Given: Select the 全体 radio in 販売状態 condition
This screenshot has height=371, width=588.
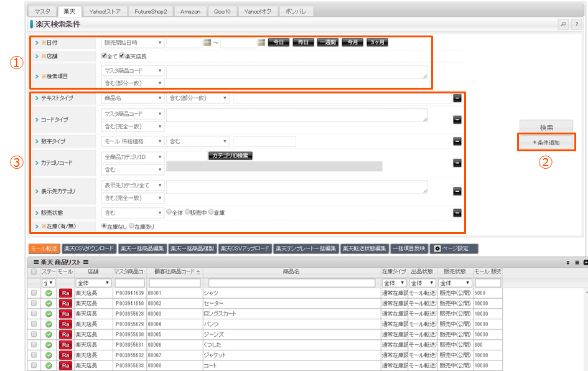Looking at the screenshot, I should (169, 212).
